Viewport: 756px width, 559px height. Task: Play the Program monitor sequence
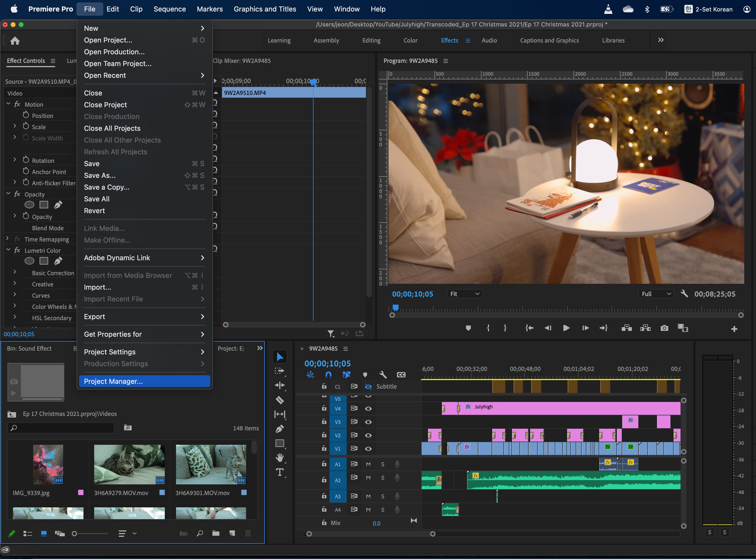(x=566, y=328)
